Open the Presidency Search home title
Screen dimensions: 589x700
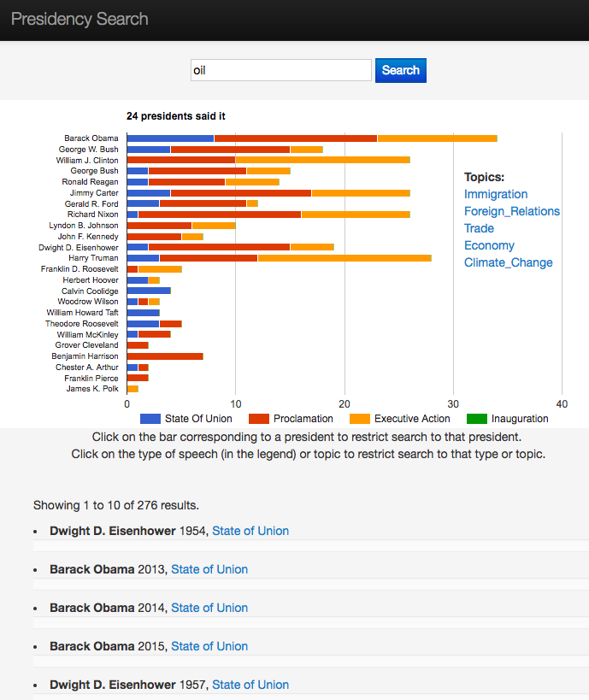tap(80, 19)
